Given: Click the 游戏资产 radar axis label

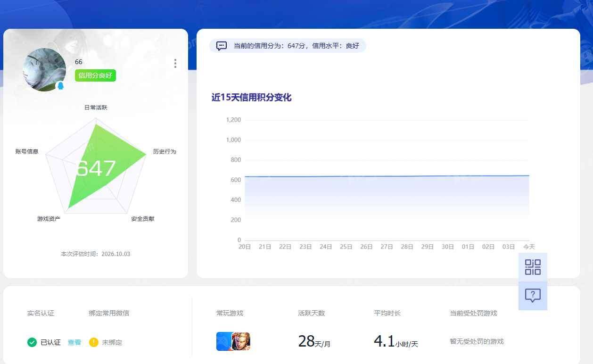Looking at the screenshot, I should coord(49,219).
